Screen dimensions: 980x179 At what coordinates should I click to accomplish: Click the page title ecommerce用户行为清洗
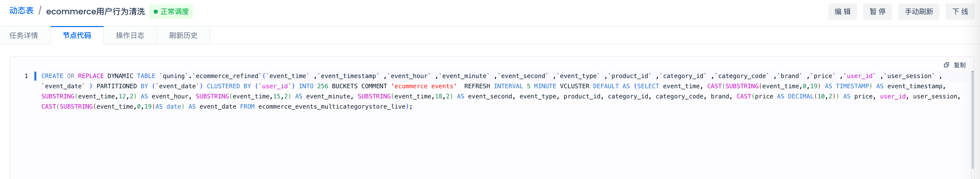tap(95, 12)
